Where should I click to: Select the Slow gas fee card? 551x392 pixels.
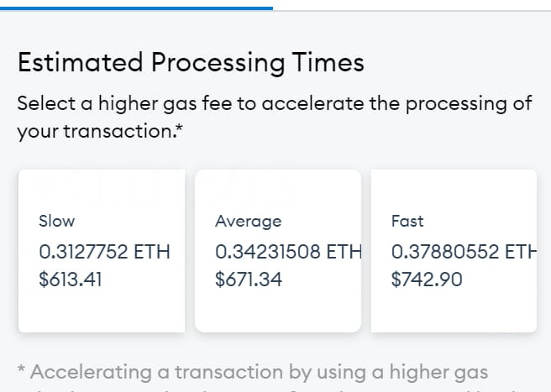coord(102,251)
